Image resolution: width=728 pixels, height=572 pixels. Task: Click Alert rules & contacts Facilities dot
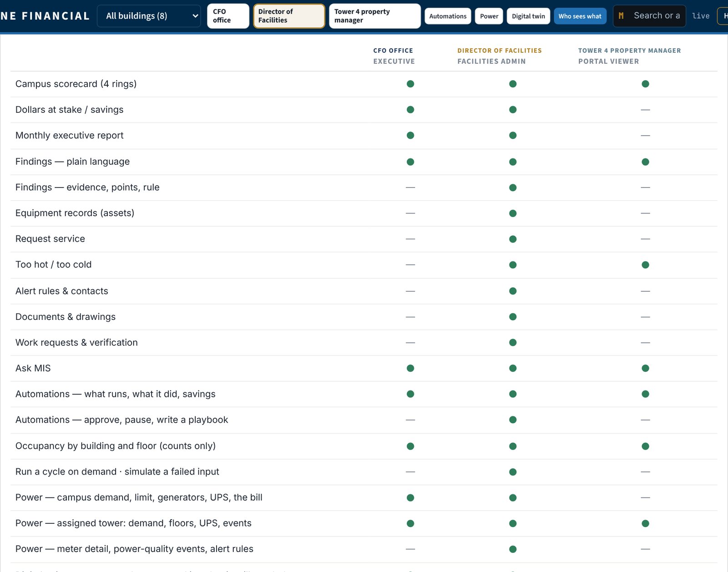click(513, 291)
